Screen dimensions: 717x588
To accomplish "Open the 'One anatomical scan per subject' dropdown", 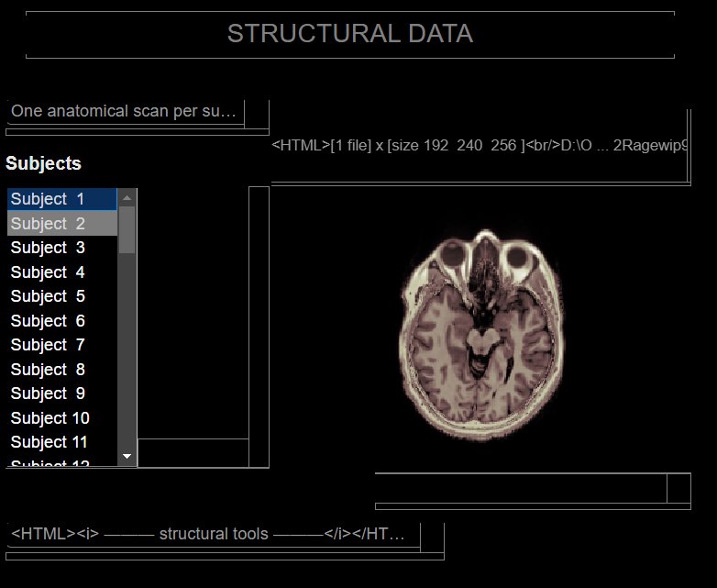I will 126,112.
